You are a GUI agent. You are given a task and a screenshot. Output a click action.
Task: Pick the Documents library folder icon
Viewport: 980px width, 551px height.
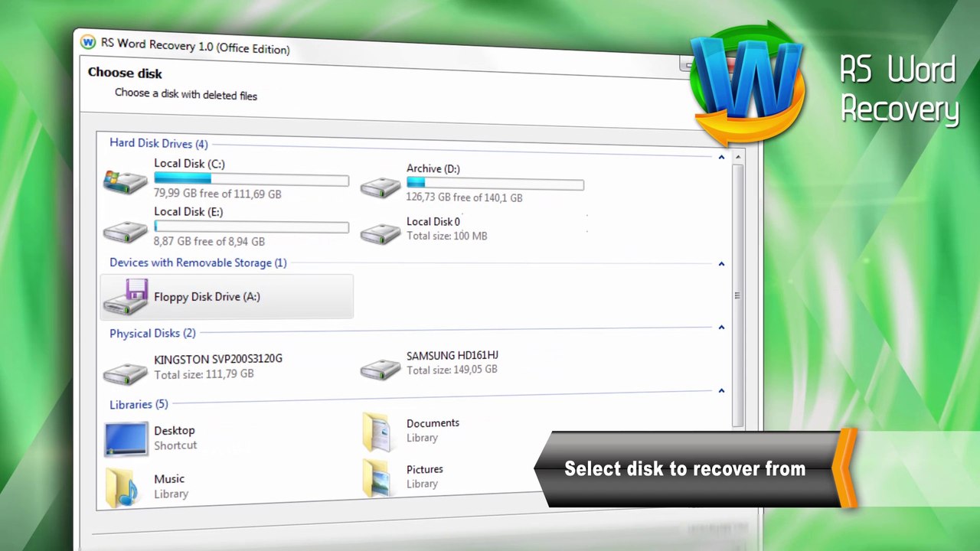click(377, 431)
